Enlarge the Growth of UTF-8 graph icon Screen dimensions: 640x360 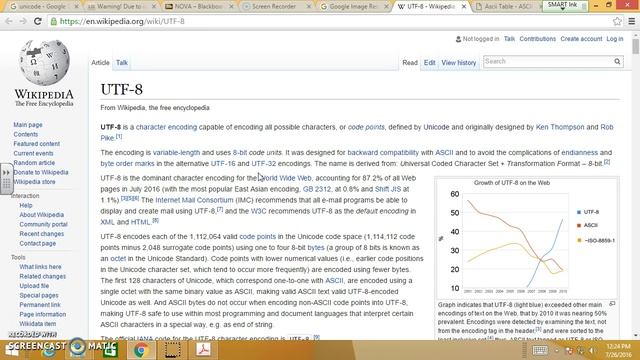point(612,304)
